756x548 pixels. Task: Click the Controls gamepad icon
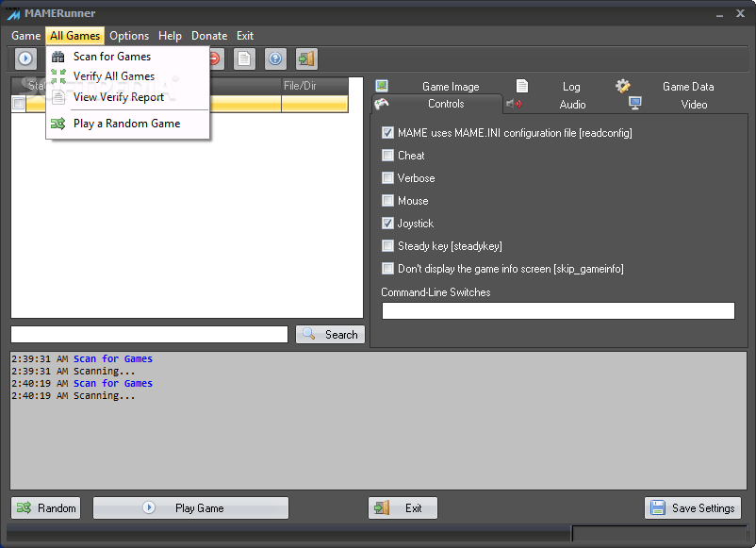[382, 104]
